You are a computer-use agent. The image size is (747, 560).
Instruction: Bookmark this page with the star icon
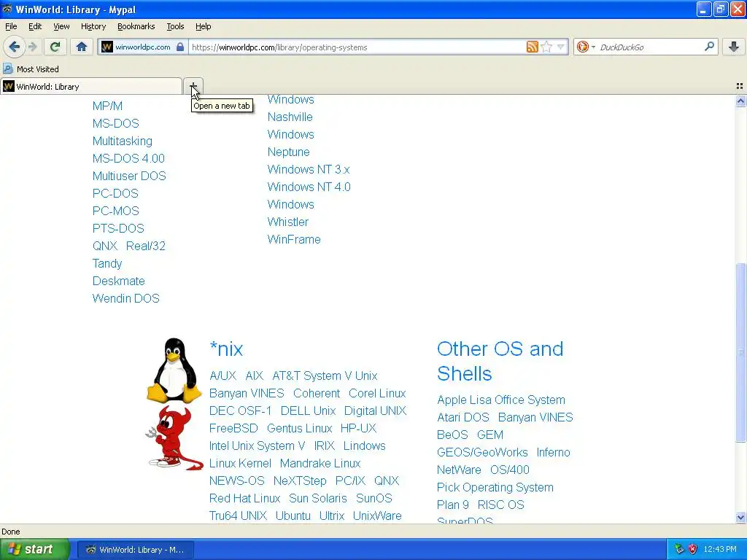click(546, 47)
